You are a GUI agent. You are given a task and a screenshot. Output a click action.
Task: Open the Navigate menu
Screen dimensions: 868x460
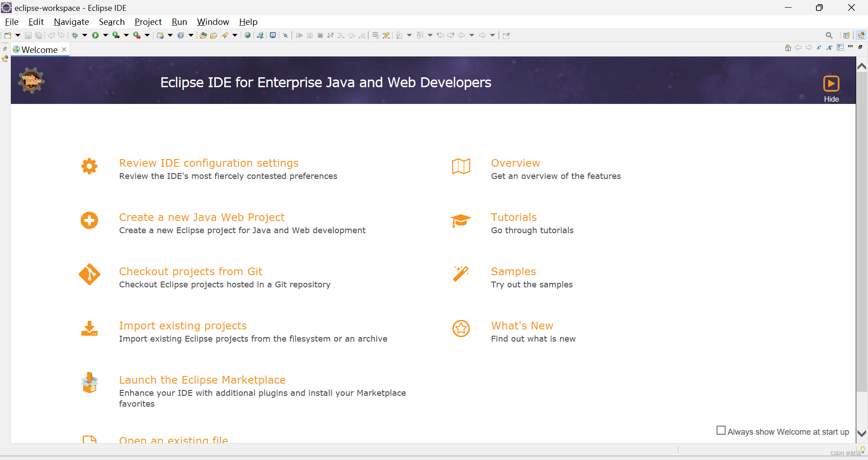(x=71, y=22)
